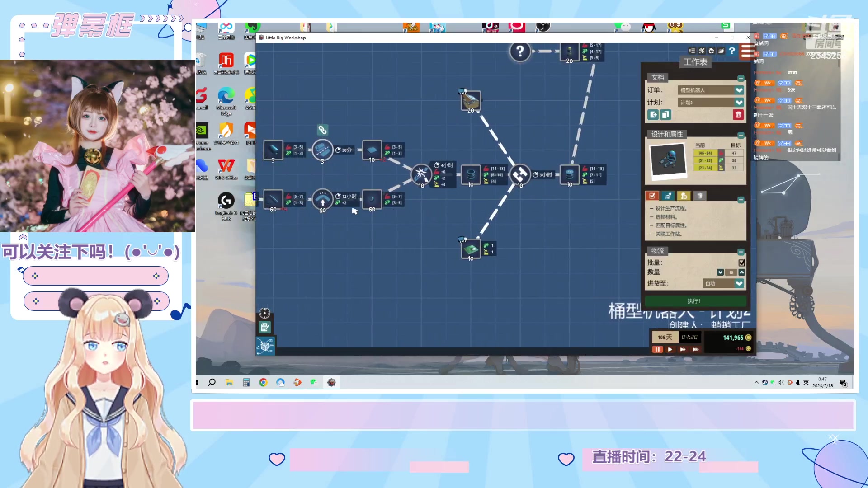Select the assembly process node with 3小时 timer

pyautogui.click(x=520, y=174)
